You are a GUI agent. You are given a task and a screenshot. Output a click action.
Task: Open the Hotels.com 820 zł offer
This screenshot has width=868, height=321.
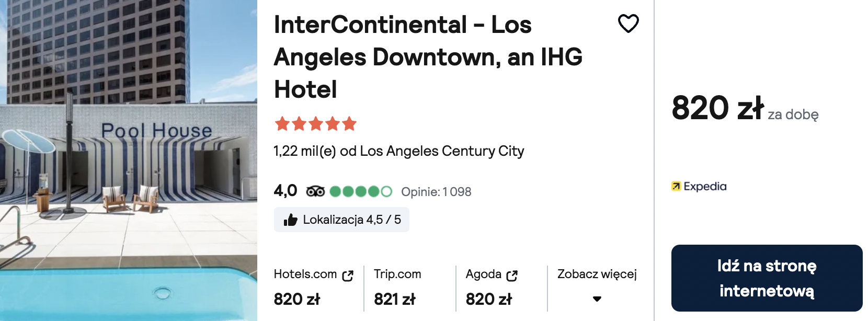314,288
